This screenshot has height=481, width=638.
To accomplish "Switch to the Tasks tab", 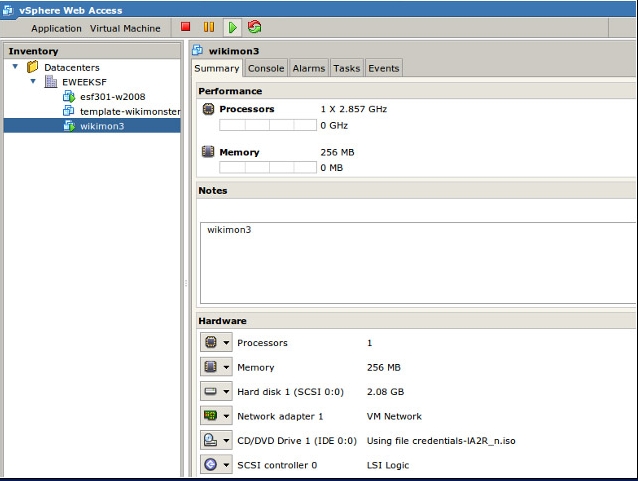I will tap(347, 68).
